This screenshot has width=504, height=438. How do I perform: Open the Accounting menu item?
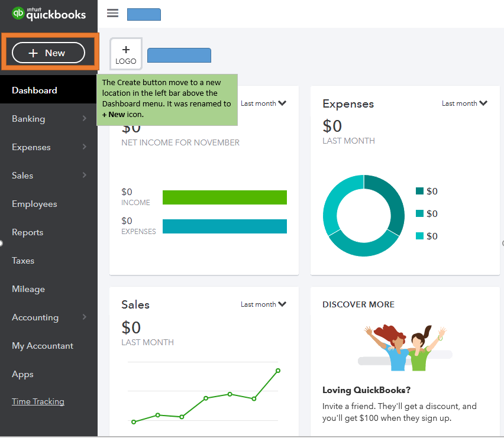click(35, 317)
